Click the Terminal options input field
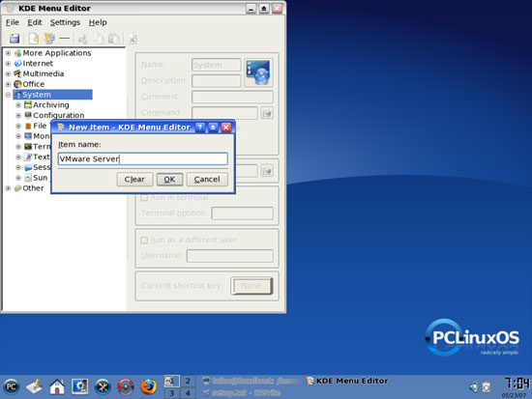The image size is (532, 399). point(242,214)
